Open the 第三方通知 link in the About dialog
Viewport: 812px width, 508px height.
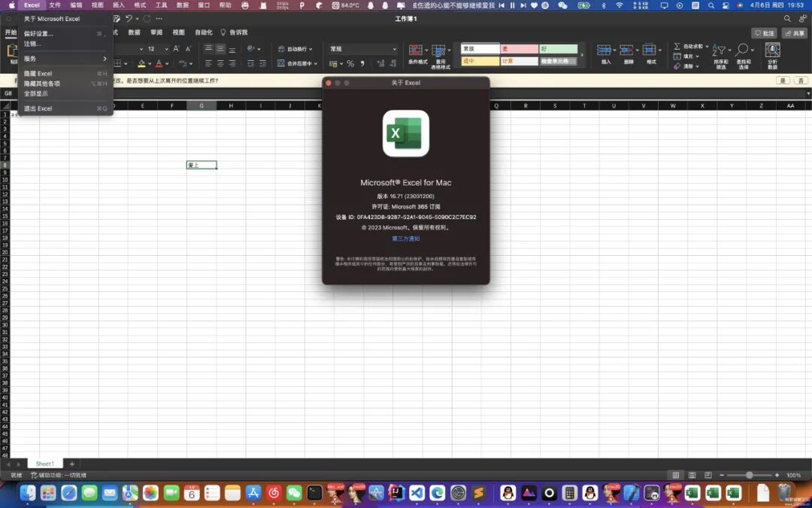coord(405,239)
